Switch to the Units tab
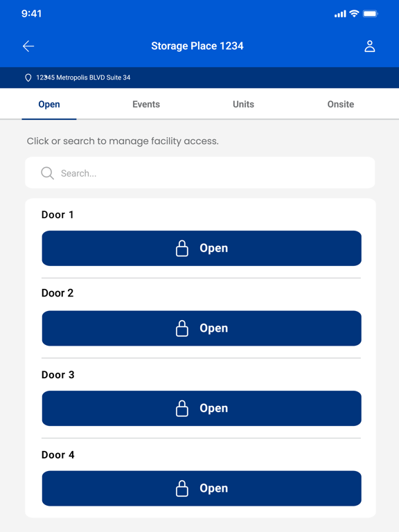The image size is (399, 532). pyautogui.click(x=243, y=104)
